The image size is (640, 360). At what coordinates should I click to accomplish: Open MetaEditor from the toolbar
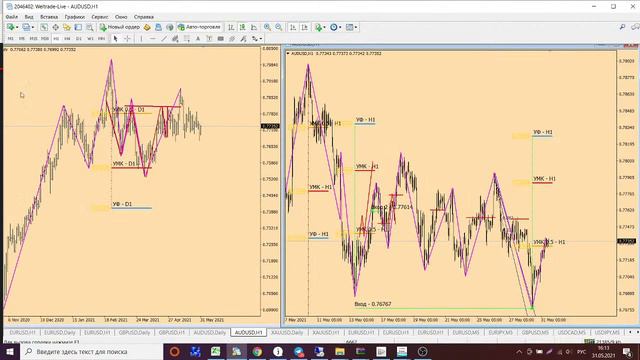click(147, 27)
